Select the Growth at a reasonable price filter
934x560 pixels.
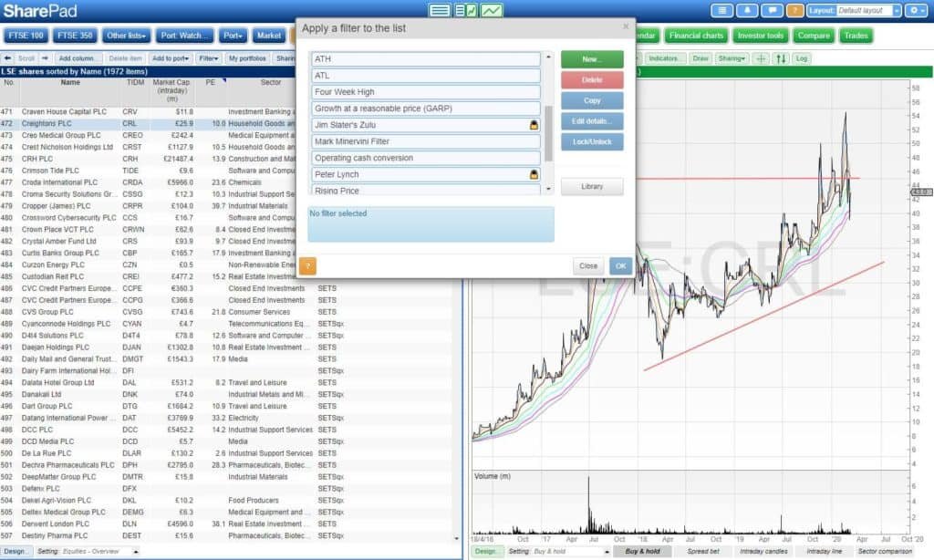[x=426, y=109]
